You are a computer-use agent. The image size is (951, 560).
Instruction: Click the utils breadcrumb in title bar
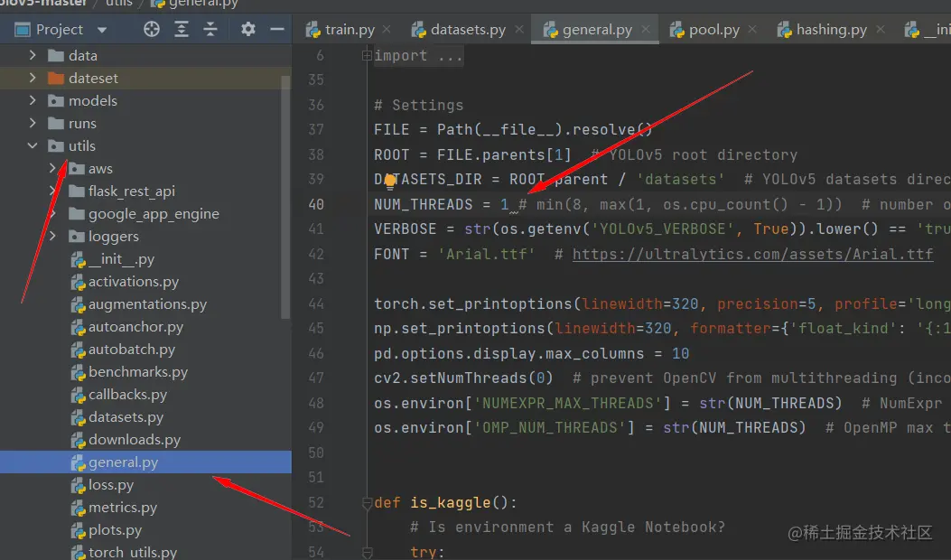[119, 3]
